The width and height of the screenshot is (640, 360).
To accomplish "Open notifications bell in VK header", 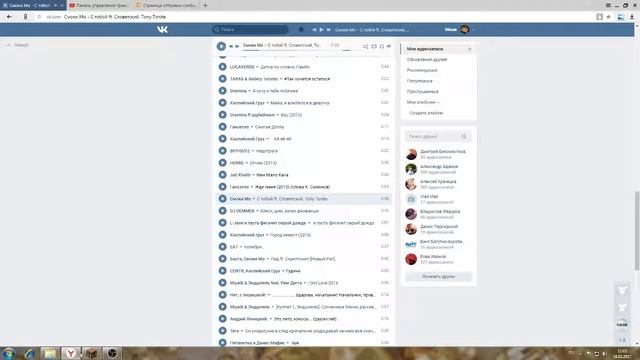I will [301, 29].
